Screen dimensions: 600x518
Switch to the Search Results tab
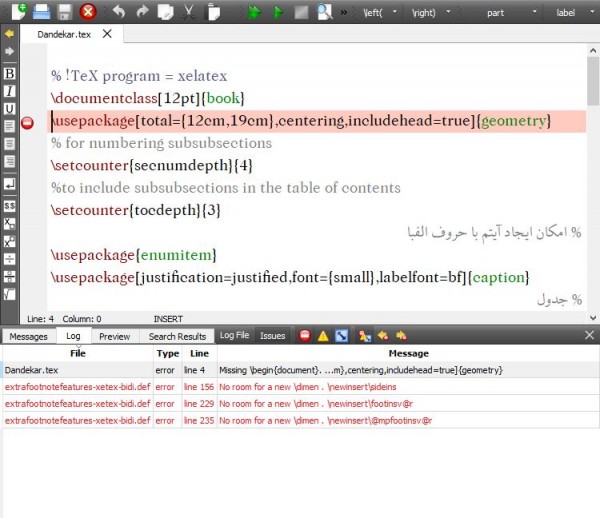point(177,336)
